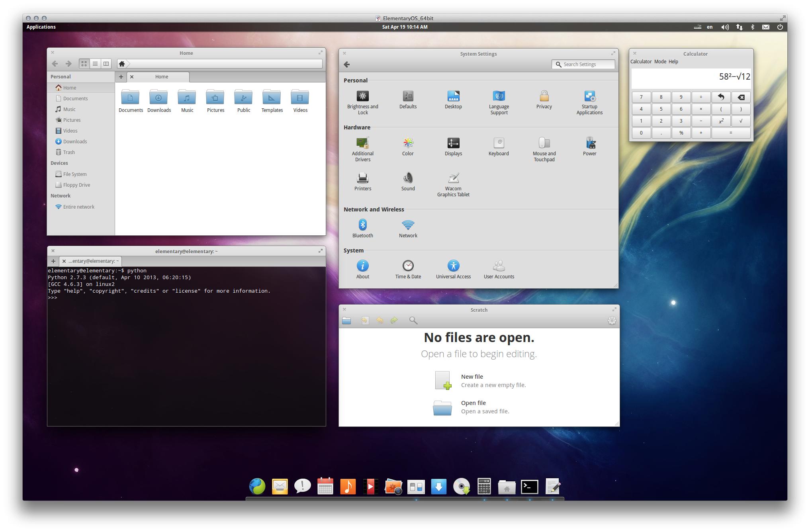Switch Files to list view
This screenshot has height=532, width=810.
click(95, 64)
